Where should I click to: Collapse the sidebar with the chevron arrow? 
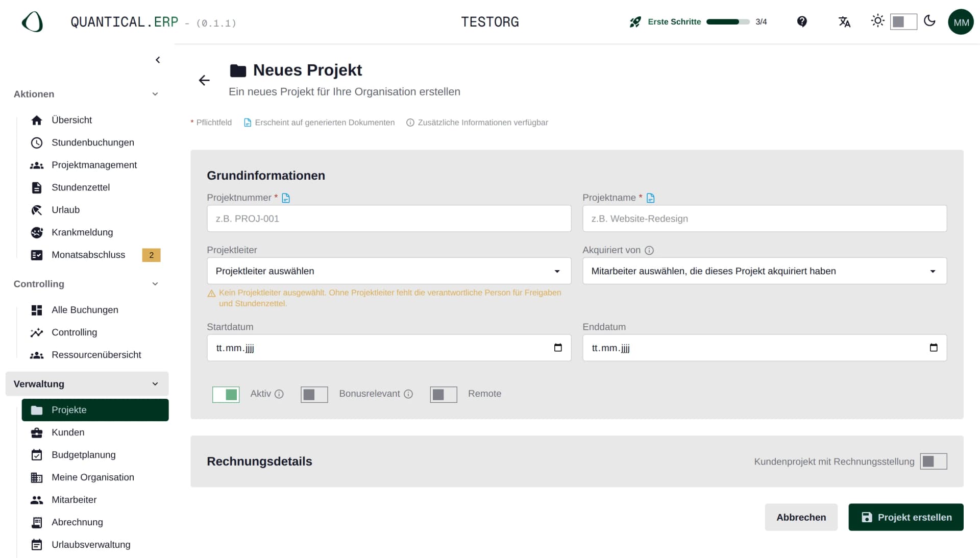click(158, 60)
